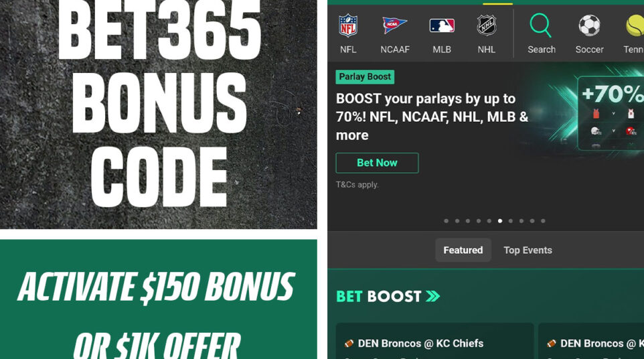Screen dimensions: 644x359
Task: Switch to the Featured tab
Action: click(x=463, y=250)
